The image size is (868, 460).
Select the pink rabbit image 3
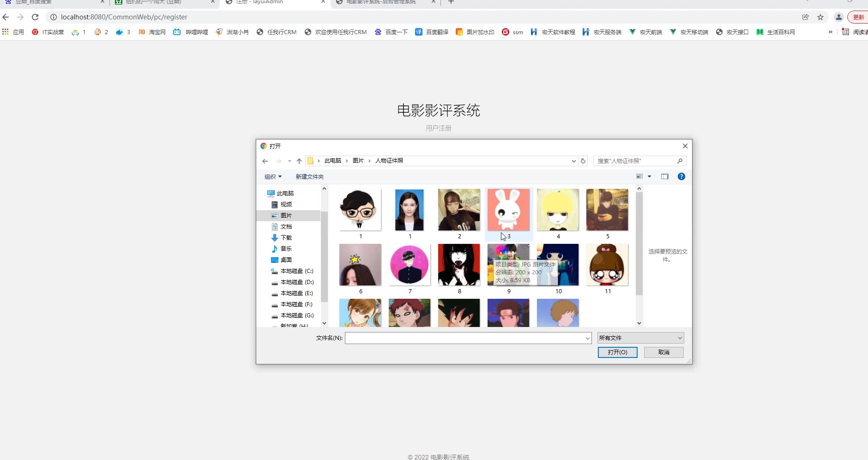click(509, 210)
